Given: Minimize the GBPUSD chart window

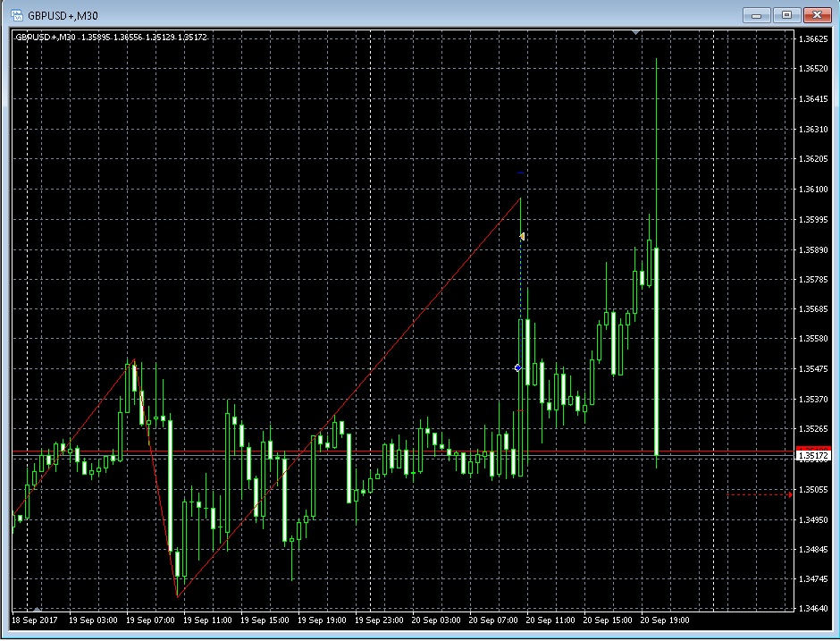Looking at the screenshot, I should click(x=756, y=15).
